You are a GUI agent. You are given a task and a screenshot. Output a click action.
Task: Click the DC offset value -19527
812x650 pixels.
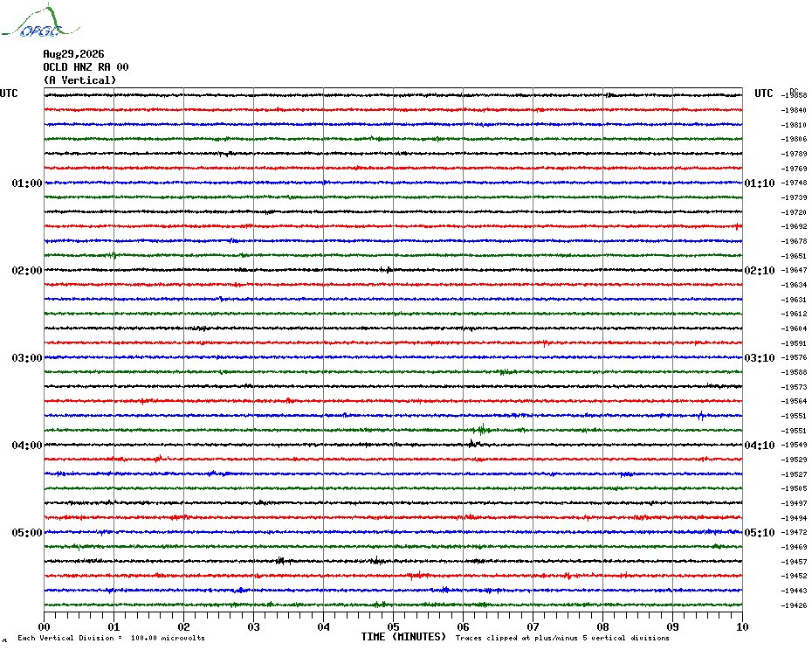794,474
